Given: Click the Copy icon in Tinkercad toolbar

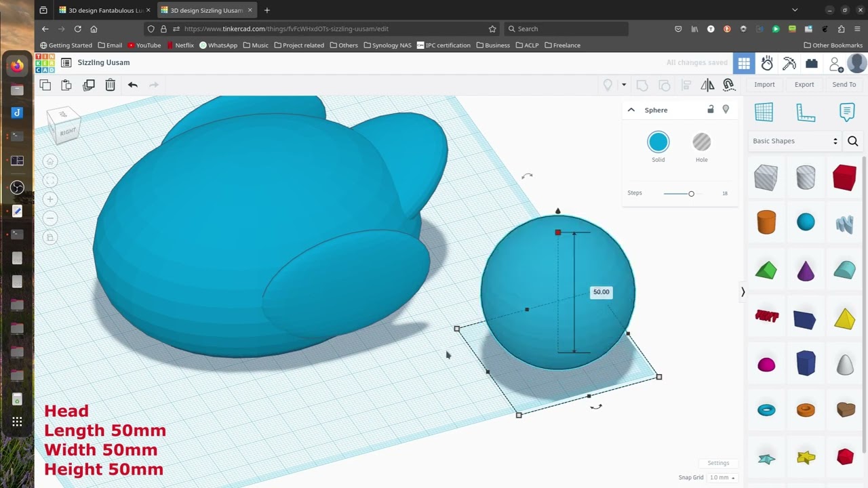Looking at the screenshot, I should (x=45, y=85).
